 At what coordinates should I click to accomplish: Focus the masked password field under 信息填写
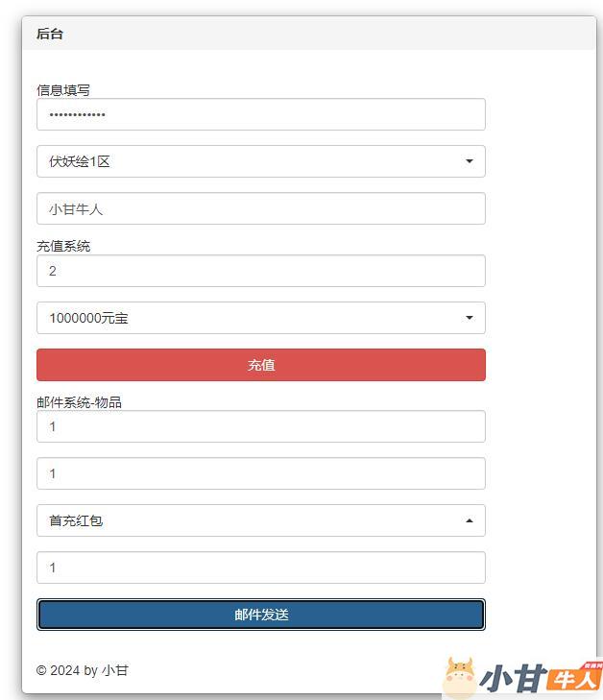click(x=260, y=114)
